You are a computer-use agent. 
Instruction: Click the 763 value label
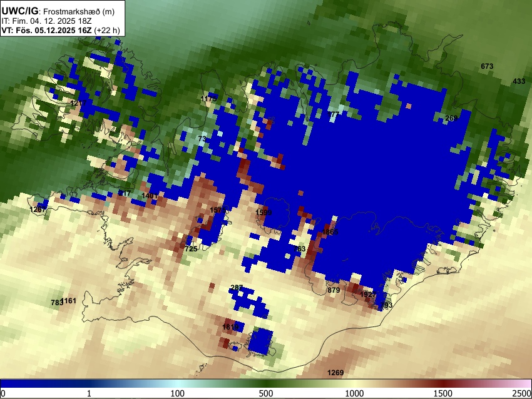tap(299, 249)
